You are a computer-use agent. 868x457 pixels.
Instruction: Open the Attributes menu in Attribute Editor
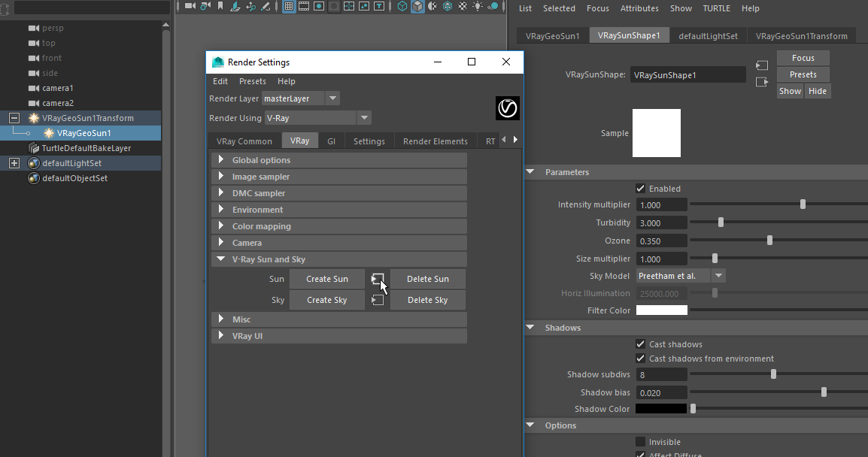point(639,8)
